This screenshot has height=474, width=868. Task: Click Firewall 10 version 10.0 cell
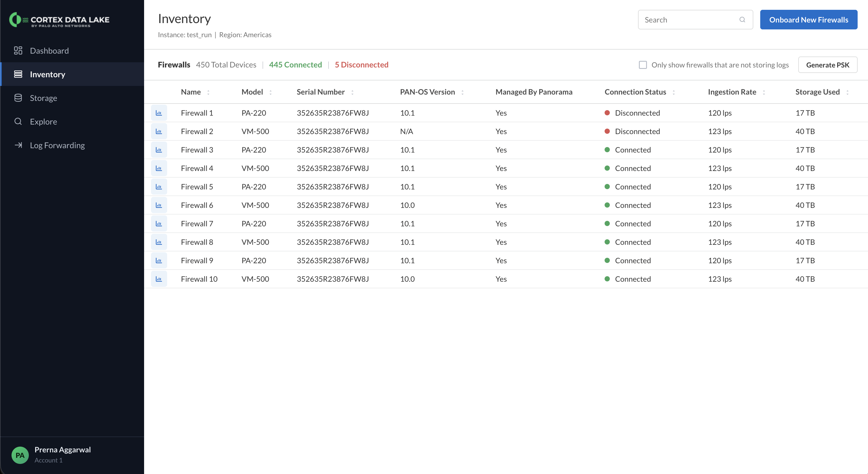pyautogui.click(x=407, y=279)
